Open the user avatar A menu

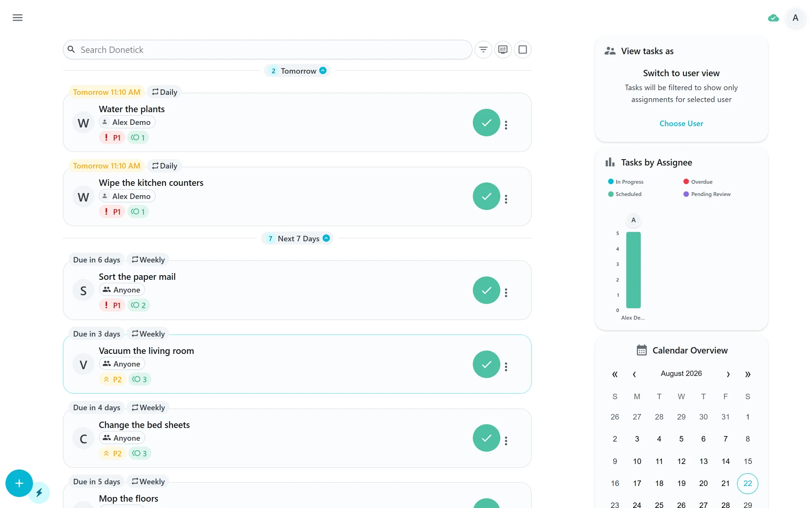[x=795, y=18]
